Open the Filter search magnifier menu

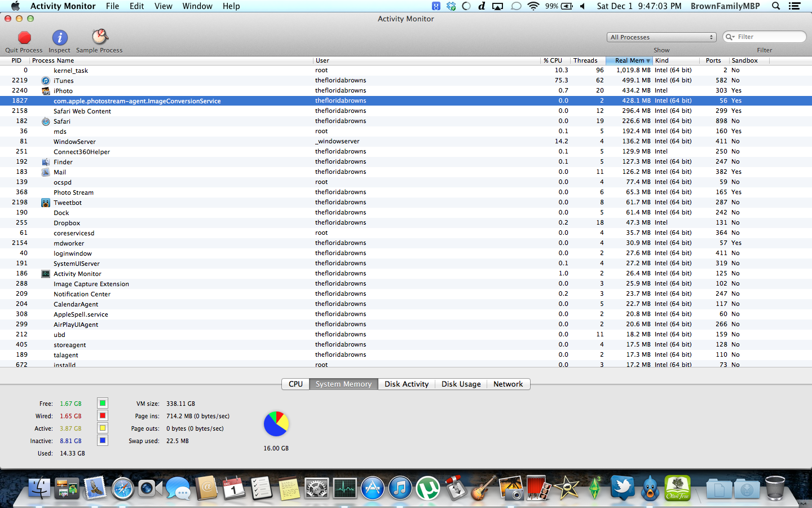[x=730, y=37]
